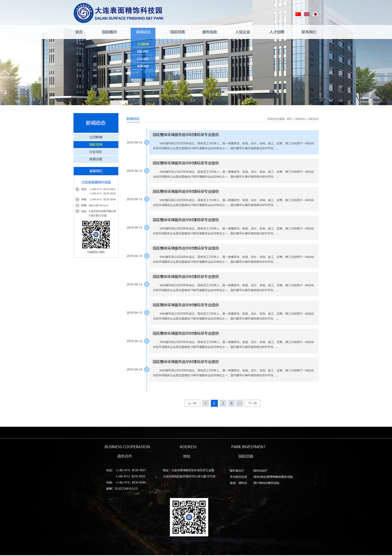Select the UK flag for English

click(x=307, y=14)
